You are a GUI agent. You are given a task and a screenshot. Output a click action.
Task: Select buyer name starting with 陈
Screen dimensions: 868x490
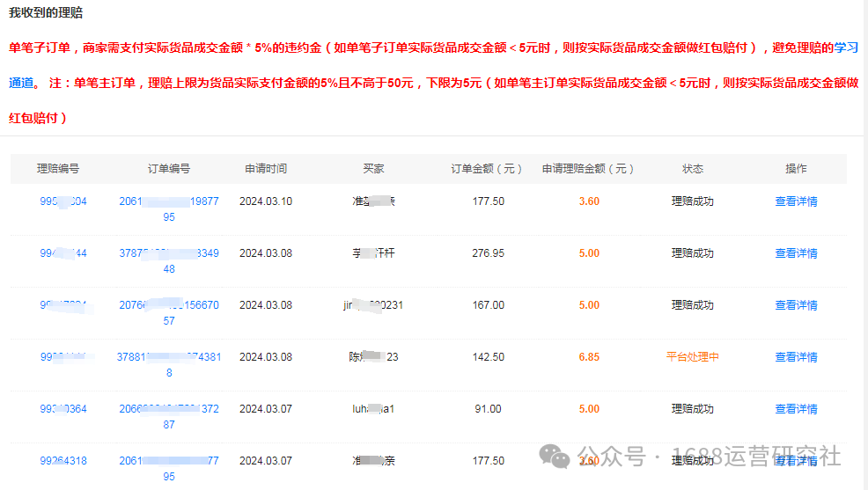point(373,357)
